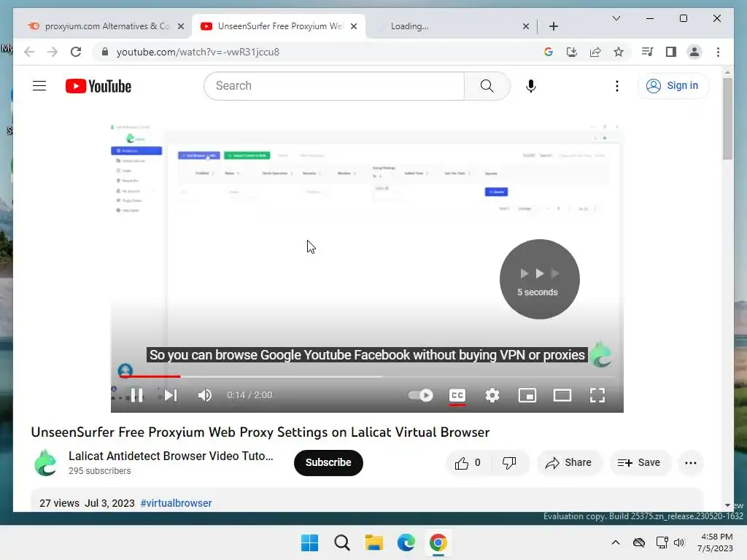Reload the current page
Screen dimensions: 747x560
[76, 52]
